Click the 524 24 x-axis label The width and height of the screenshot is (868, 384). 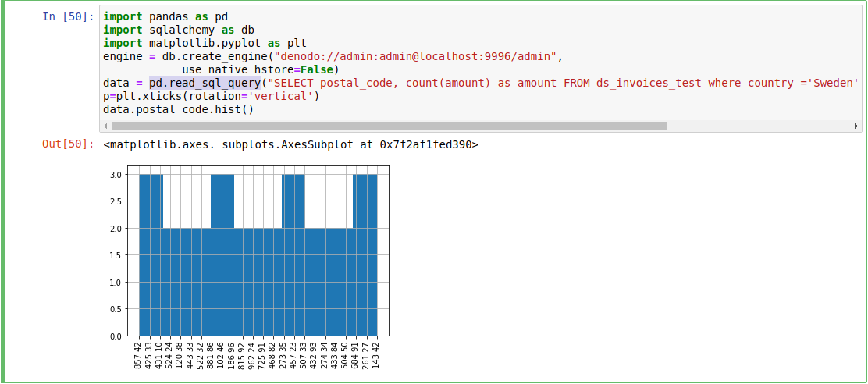tap(170, 354)
